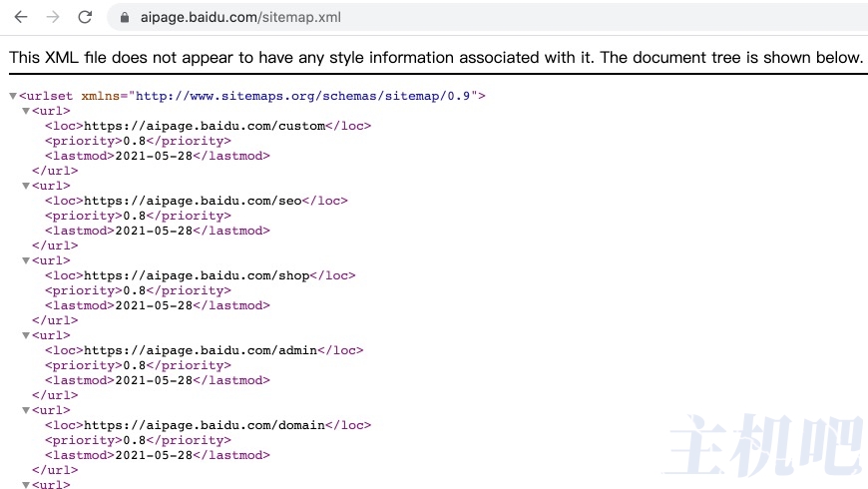
Task: Collapse the url node containing /domain
Action: pyautogui.click(x=26, y=410)
